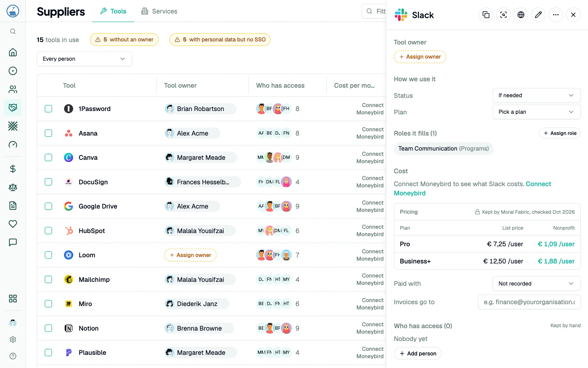Close the Slack detail panel

[573, 15]
